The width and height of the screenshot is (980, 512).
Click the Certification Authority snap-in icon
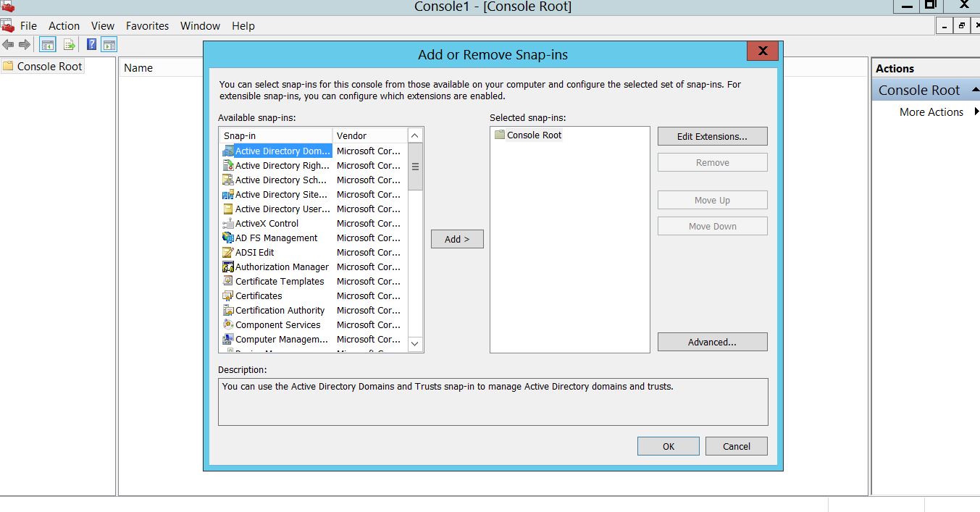click(x=228, y=310)
